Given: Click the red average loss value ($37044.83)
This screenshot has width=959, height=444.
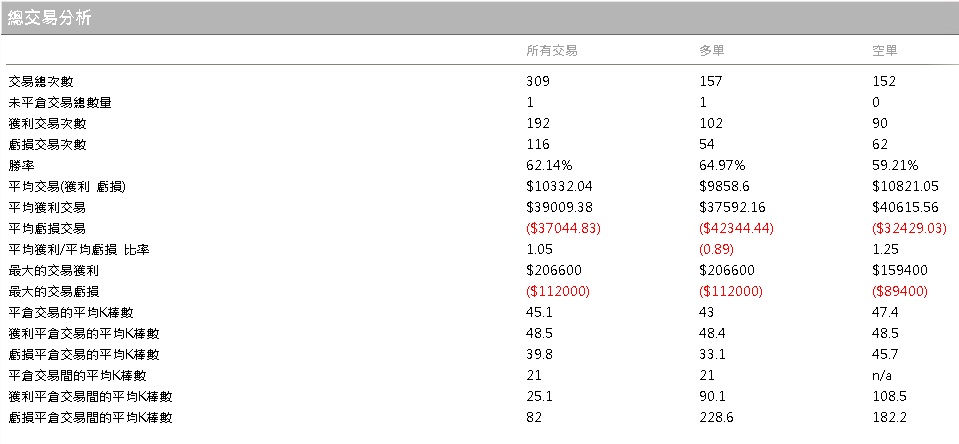Looking at the screenshot, I should click(562, 229).
